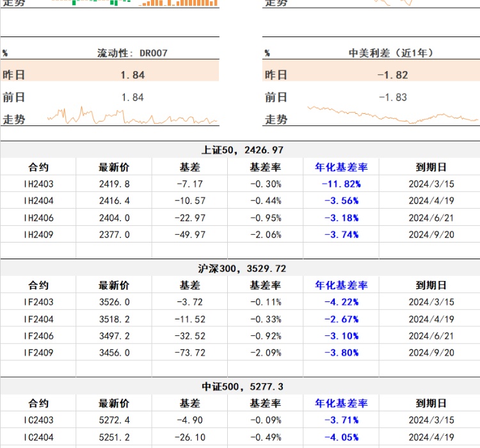480x448 pixels.
Task: Click annualized basis rate -4.22%
Action: [341, 302]
